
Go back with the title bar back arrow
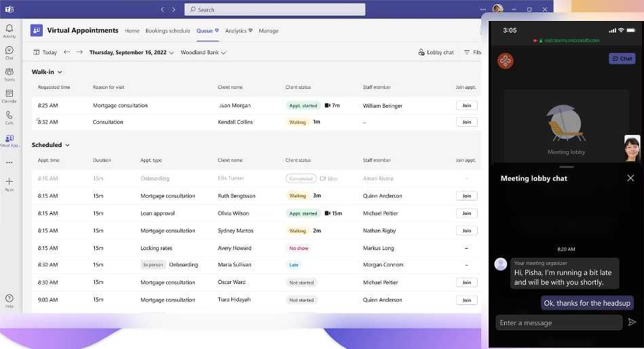point(163,9)
